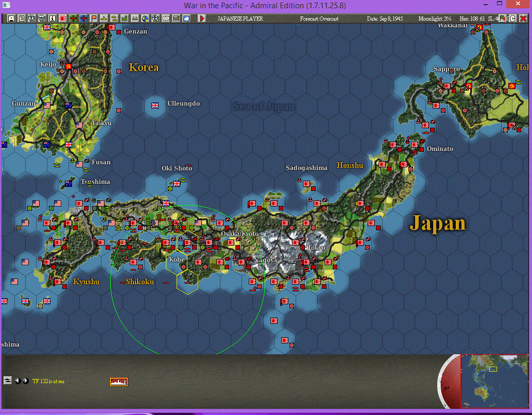Screen dimensions: 532x415
Task: Click the crosshair target window toolbar icon
Action: [x=156, y=19]
